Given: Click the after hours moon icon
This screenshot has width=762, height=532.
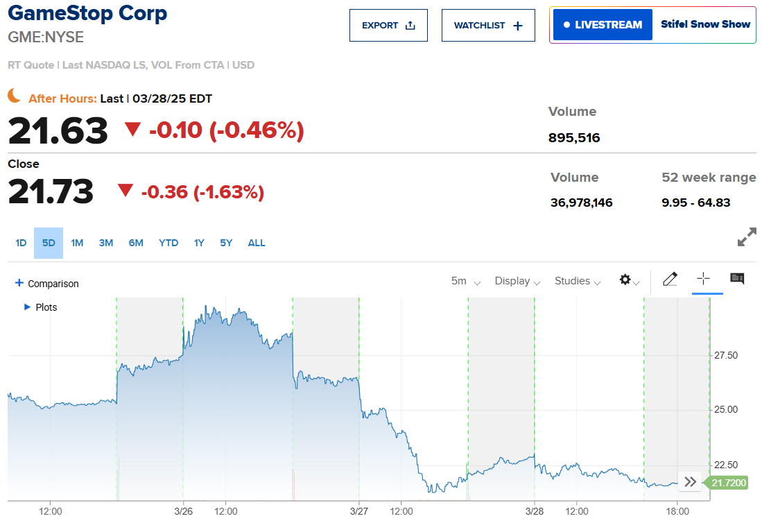Looking at the screenshot, I should [15, 96].
